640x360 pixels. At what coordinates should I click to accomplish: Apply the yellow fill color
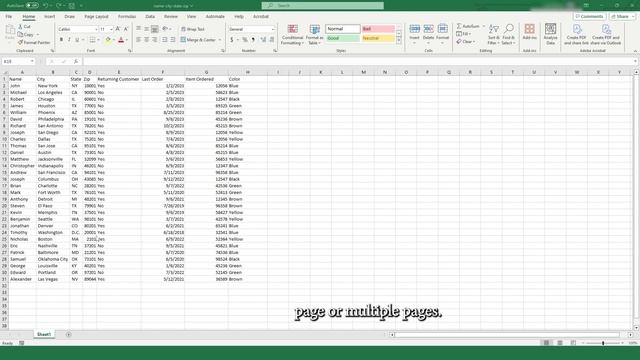108,40
